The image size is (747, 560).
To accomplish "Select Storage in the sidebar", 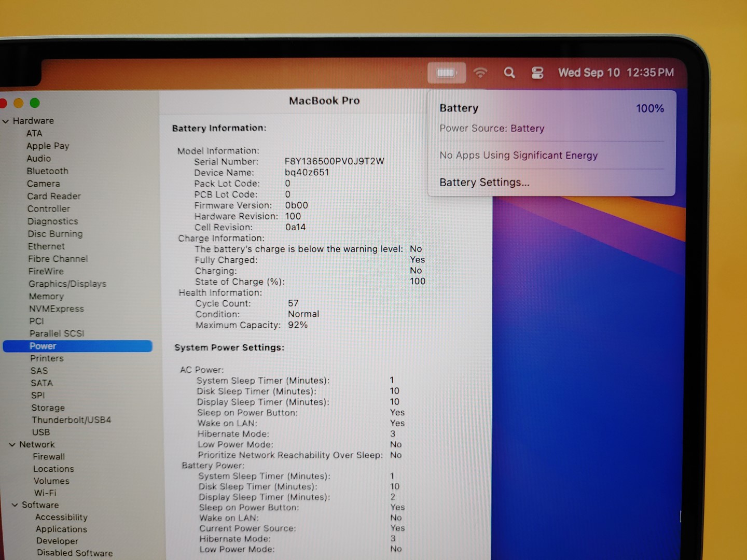I will click(48, 408).
